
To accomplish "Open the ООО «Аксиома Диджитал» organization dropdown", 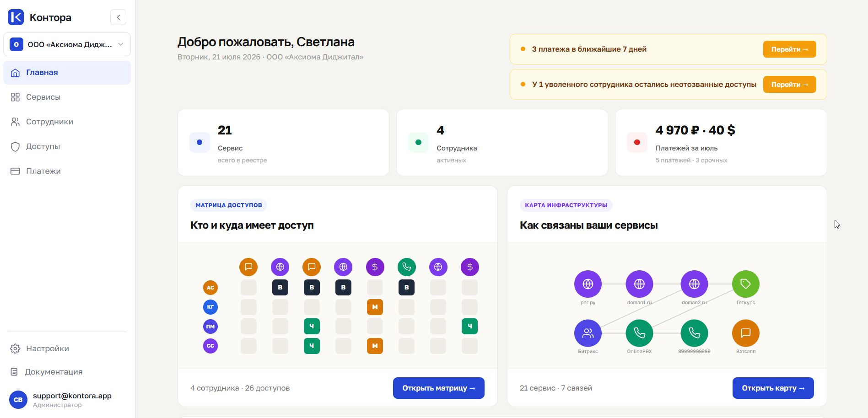I will 67,44.
